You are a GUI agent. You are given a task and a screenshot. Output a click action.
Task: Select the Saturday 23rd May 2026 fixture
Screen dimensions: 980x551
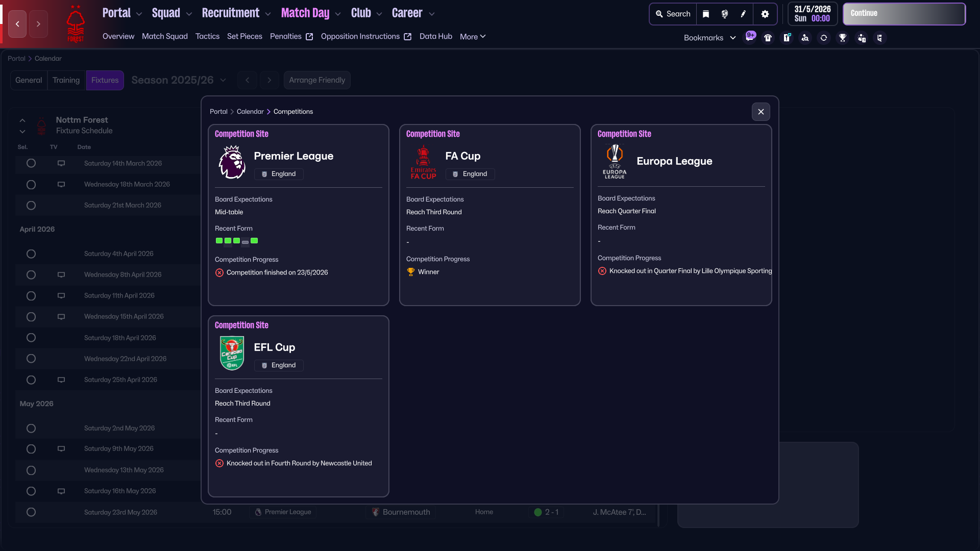(31, 512)
